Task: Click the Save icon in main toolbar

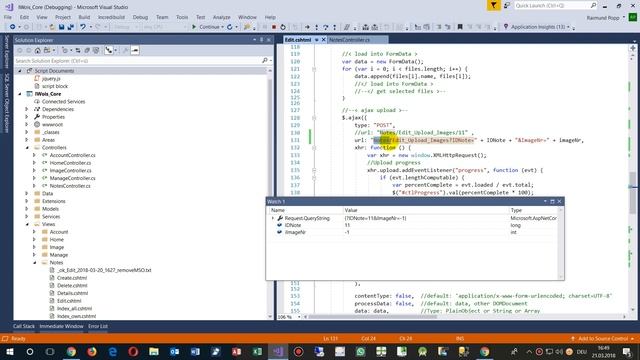Action: [x=61, y=27]
